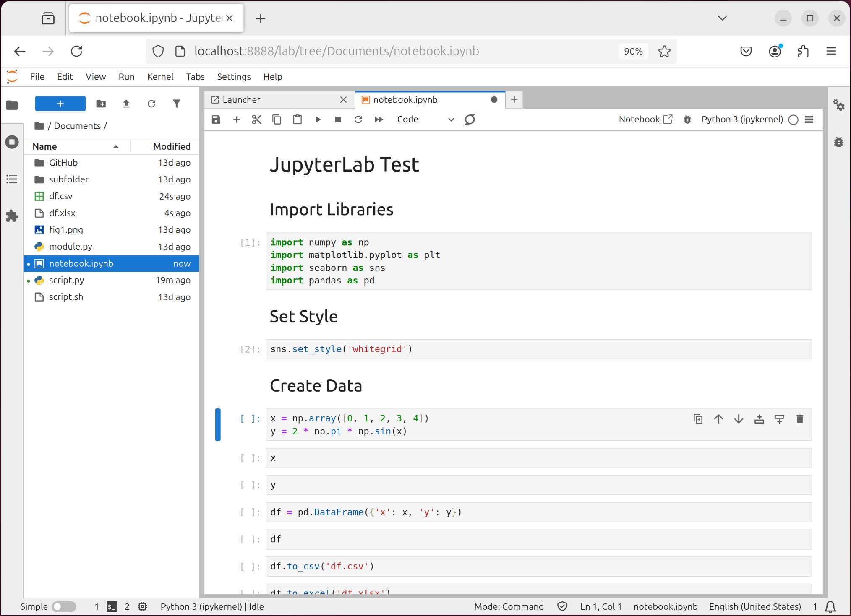Image resolution: width=851 pixels, height=616 pixels.
Task: Open Running Terminals and Kernels sidebar icon
Action: tap(12, 142)
